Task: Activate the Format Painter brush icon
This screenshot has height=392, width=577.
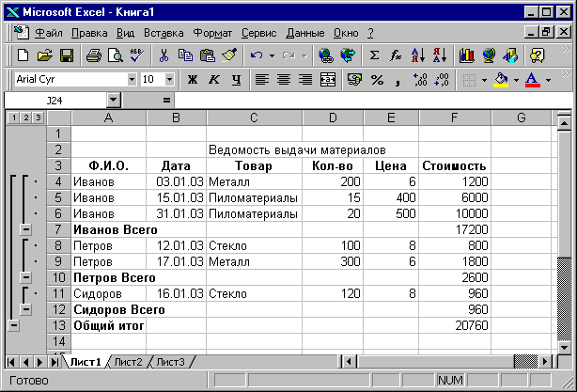Action: 229,56
